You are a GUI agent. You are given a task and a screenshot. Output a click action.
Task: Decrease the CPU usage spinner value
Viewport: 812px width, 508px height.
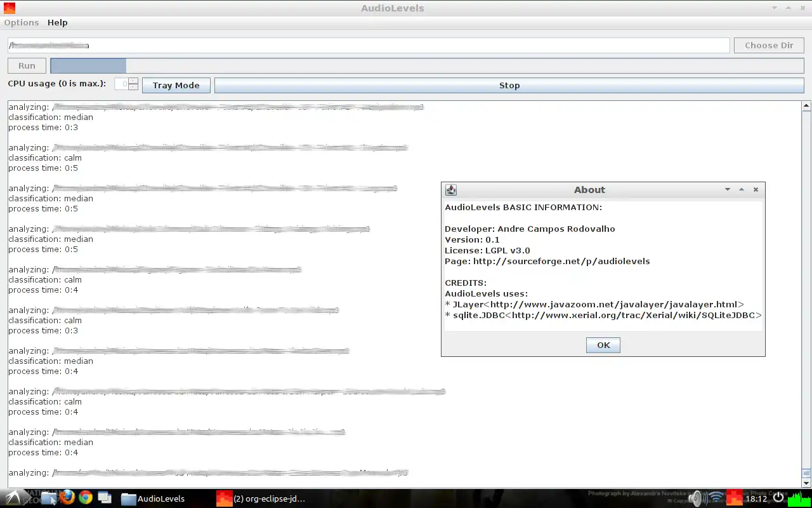pos(133,87)
